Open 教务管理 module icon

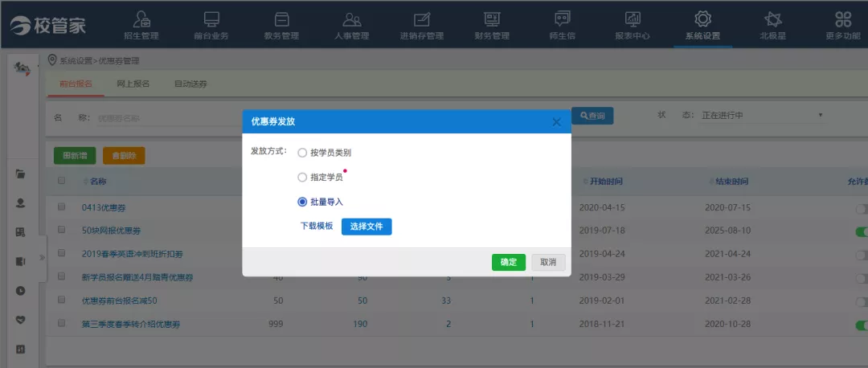281,19
